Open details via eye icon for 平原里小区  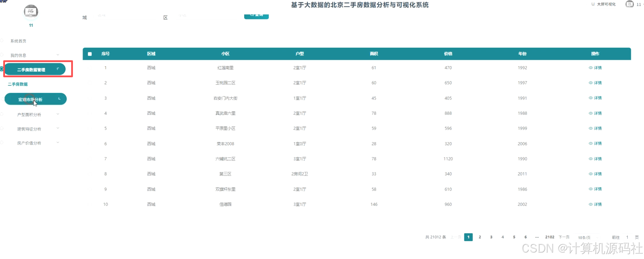click(590, 128)
